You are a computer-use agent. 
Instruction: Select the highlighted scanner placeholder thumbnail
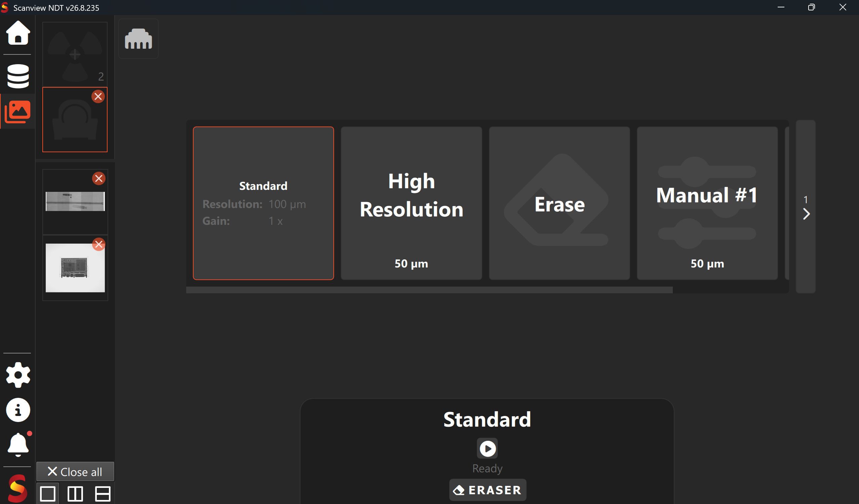[x=75, y=120]
